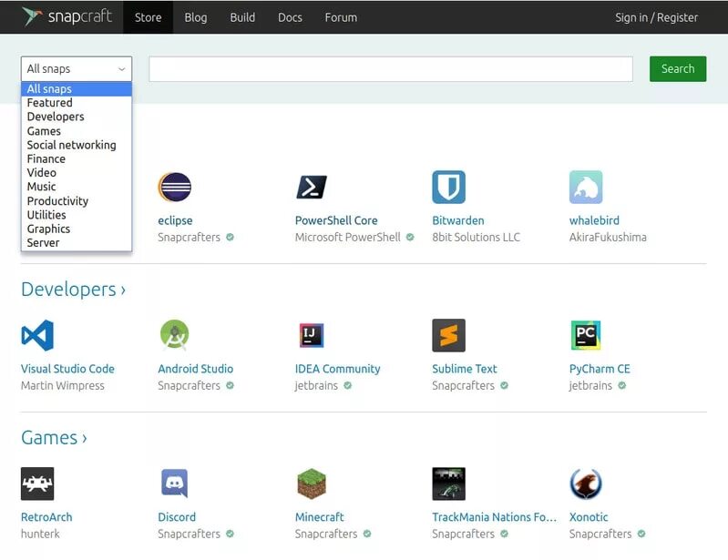
Task: Open the Games section heading
Action: (54, 437)
